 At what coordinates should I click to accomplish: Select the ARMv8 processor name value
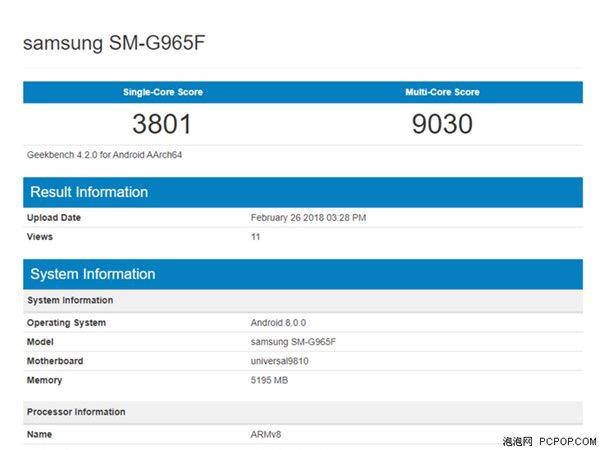tap(266, 435)
